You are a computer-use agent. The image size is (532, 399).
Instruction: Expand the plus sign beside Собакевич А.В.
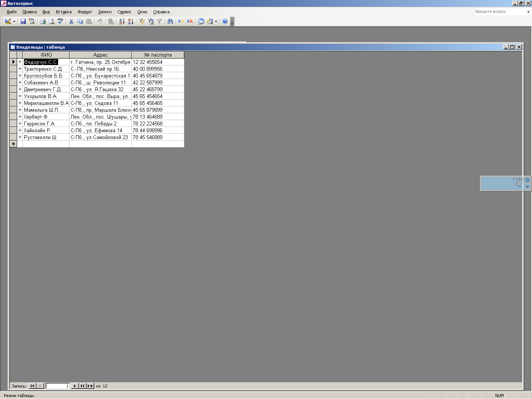tap(20, 82)
